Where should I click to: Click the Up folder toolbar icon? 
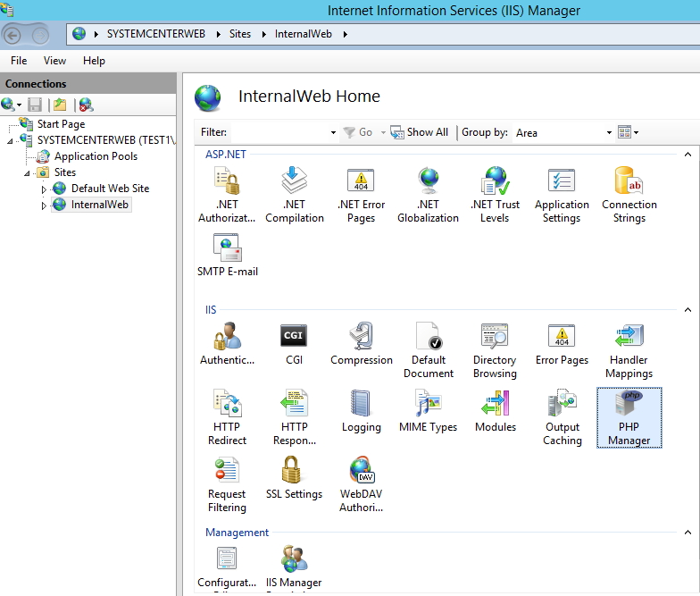pos(60,105)
